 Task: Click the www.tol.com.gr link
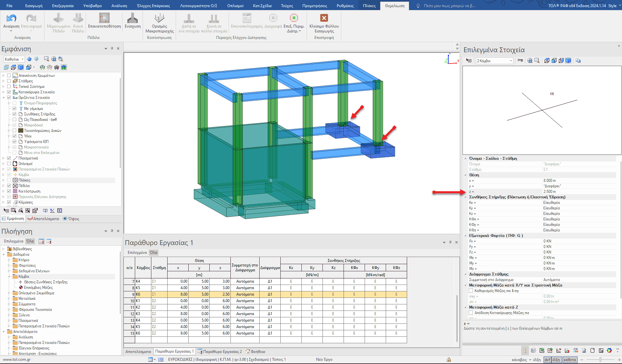tap(17, 359)
